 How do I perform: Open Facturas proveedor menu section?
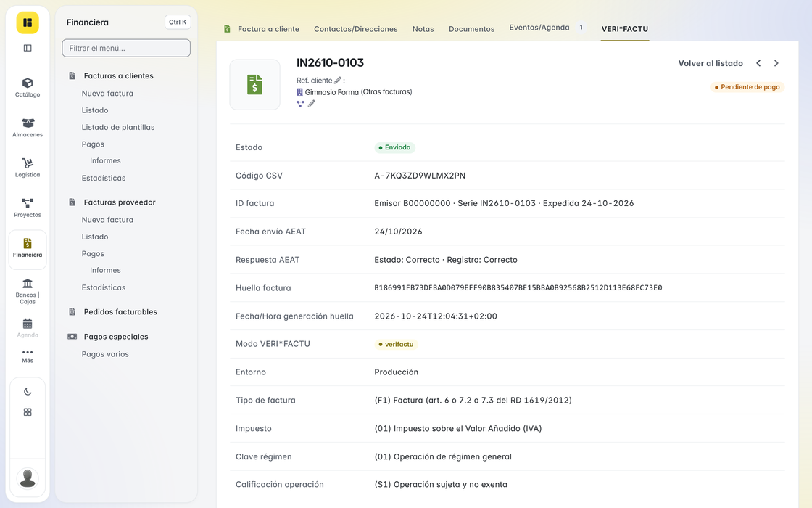(120, 202)
